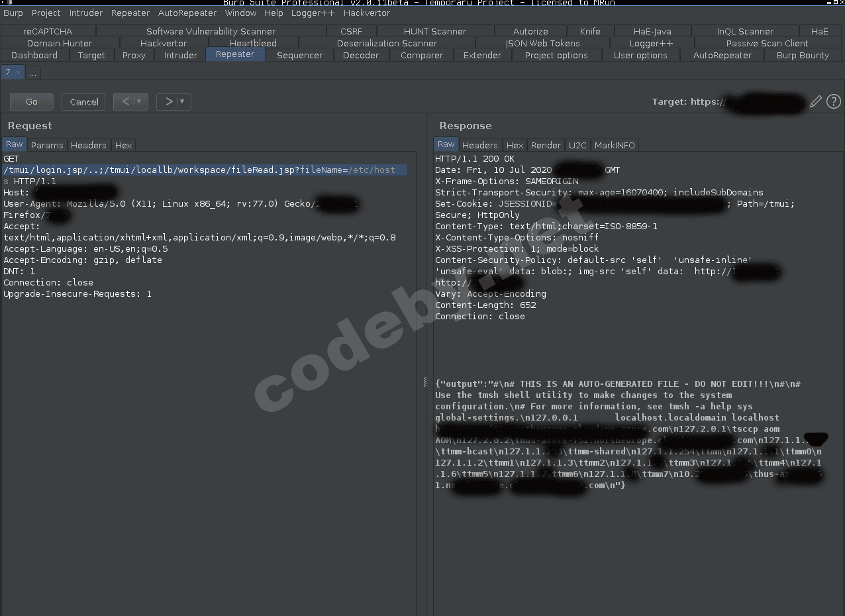
Task: Click the forward navigation arrow in Repeater
Action: tap(168, 101)
